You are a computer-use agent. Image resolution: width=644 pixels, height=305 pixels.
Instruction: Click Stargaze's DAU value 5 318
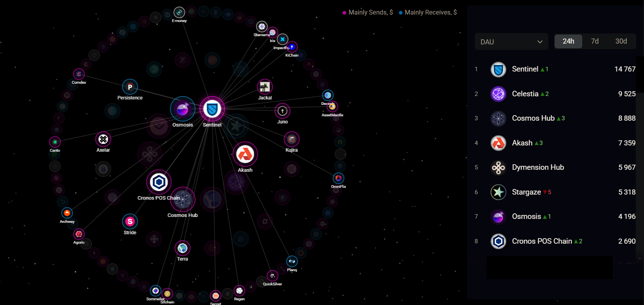click(627, 192)
